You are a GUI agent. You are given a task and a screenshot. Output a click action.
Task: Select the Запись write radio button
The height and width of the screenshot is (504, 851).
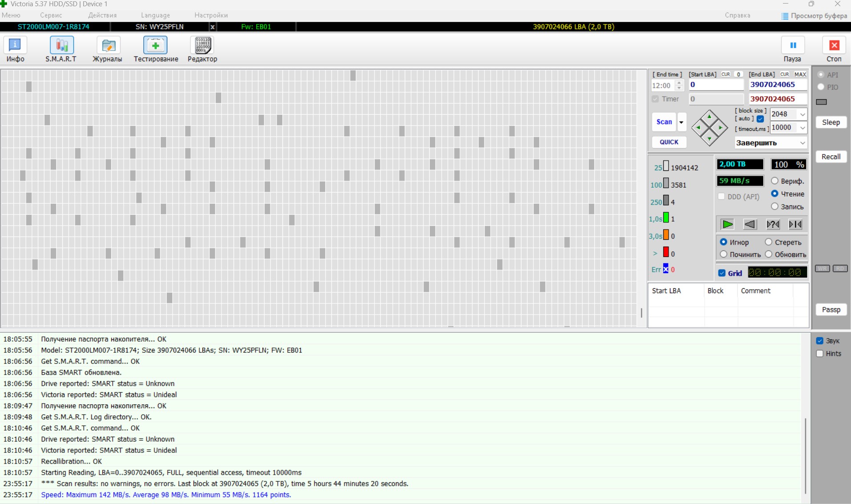[775, 207]
